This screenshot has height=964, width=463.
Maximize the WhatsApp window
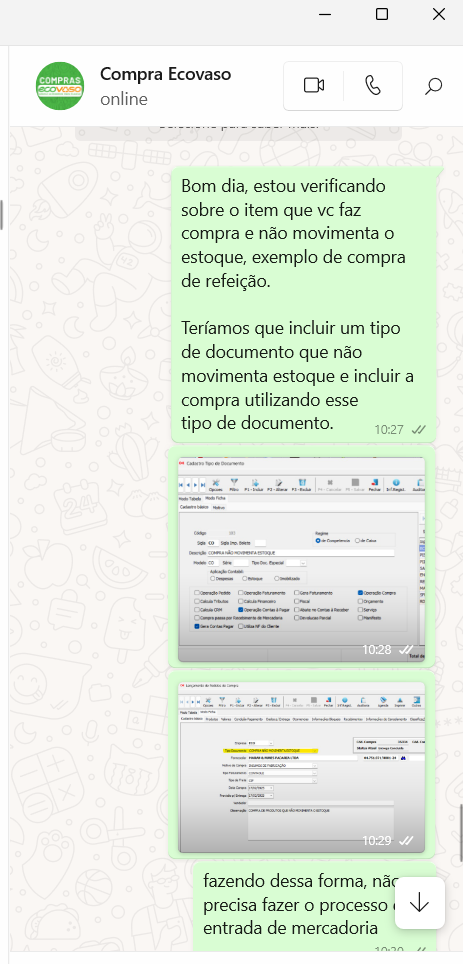click(x=382, y=14)
